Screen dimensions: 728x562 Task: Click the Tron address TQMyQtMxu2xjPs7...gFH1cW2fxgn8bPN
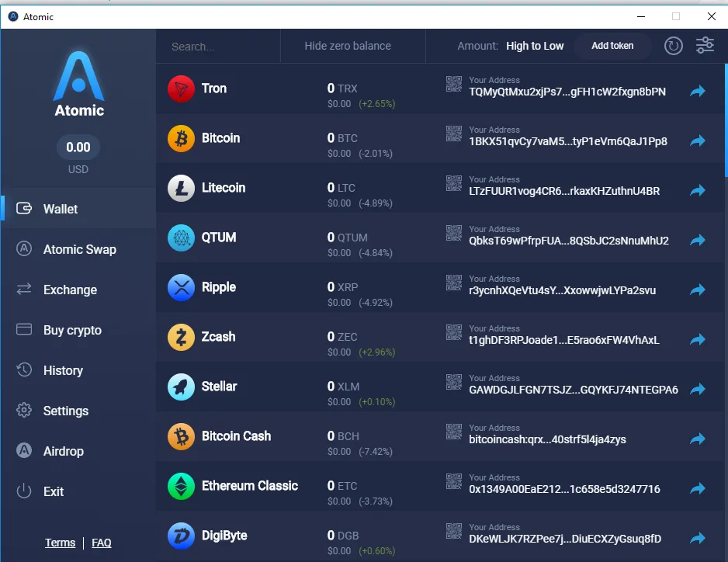point(567,92)
